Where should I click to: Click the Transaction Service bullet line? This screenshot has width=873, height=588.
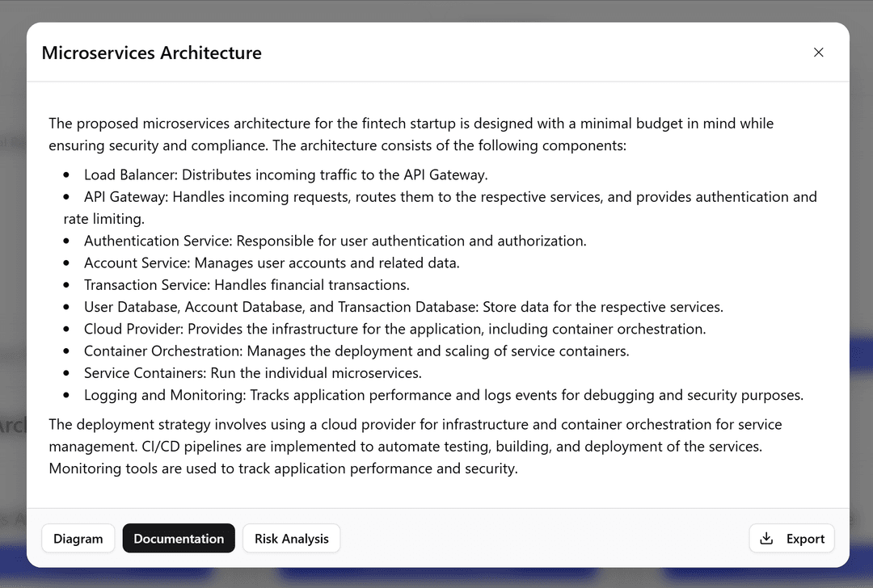[247, 285]
